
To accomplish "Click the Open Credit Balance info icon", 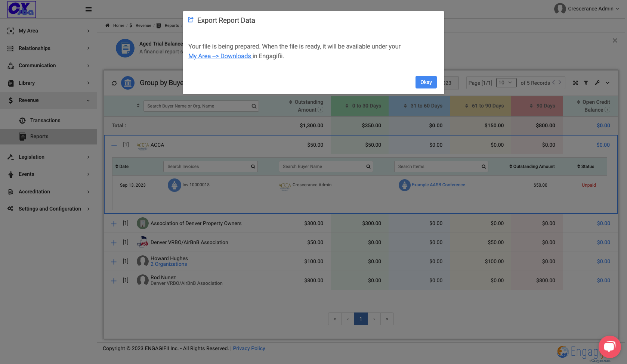I will click(607, 110).
